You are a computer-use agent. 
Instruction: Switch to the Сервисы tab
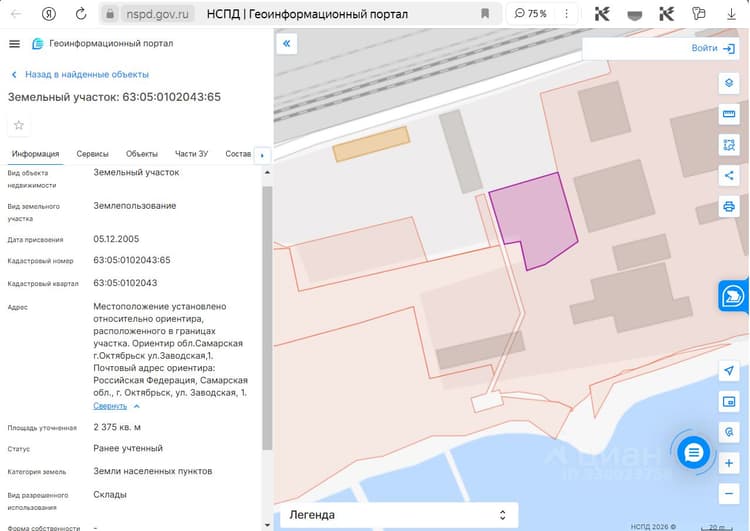92,154
